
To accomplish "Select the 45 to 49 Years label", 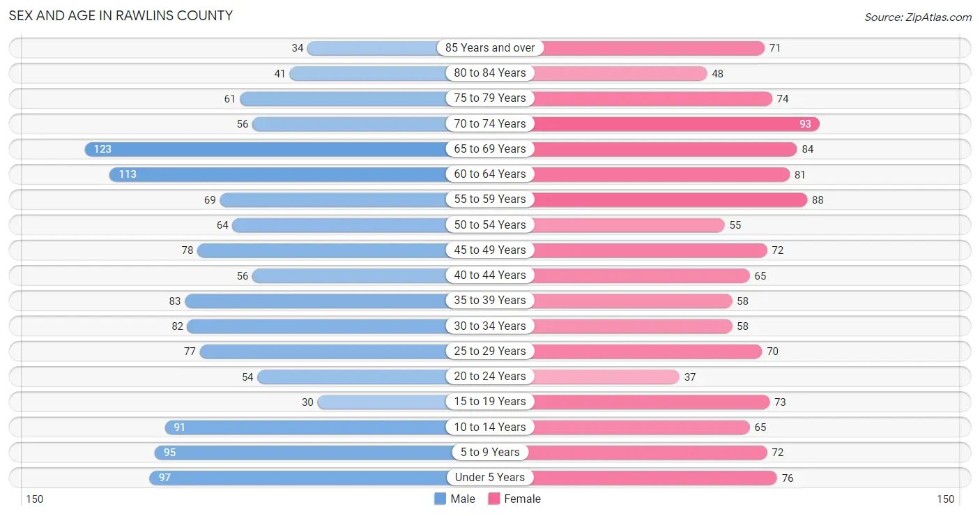I will click(x=490, y=250).
